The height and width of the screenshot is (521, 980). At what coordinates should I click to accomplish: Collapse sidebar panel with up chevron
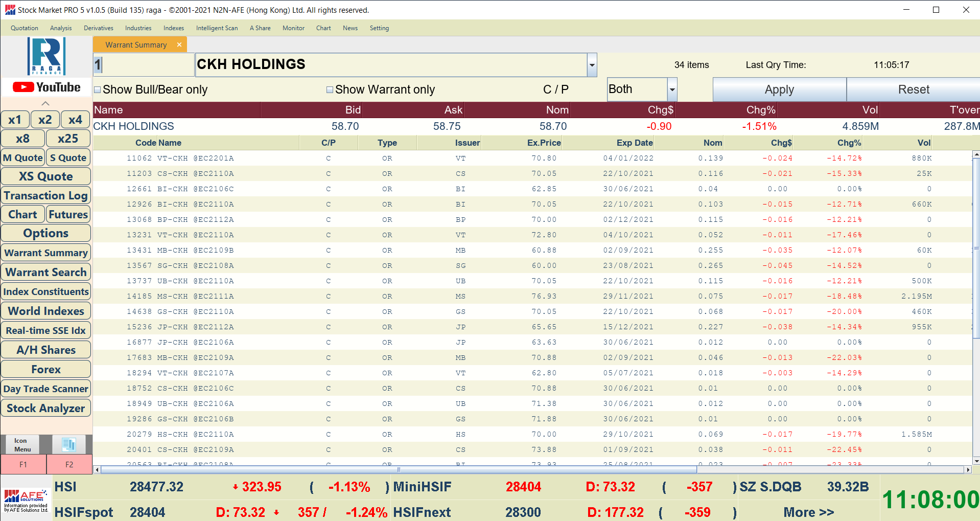coord(45,103)
